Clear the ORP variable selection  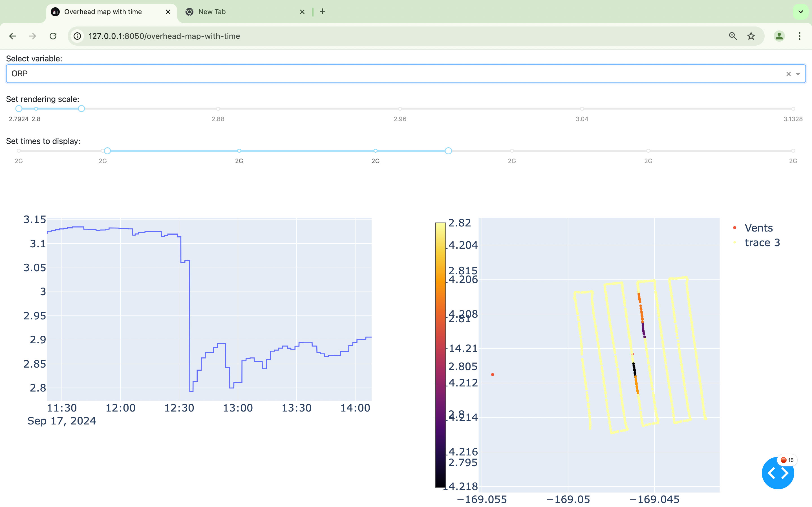click(x=788, y=74)
